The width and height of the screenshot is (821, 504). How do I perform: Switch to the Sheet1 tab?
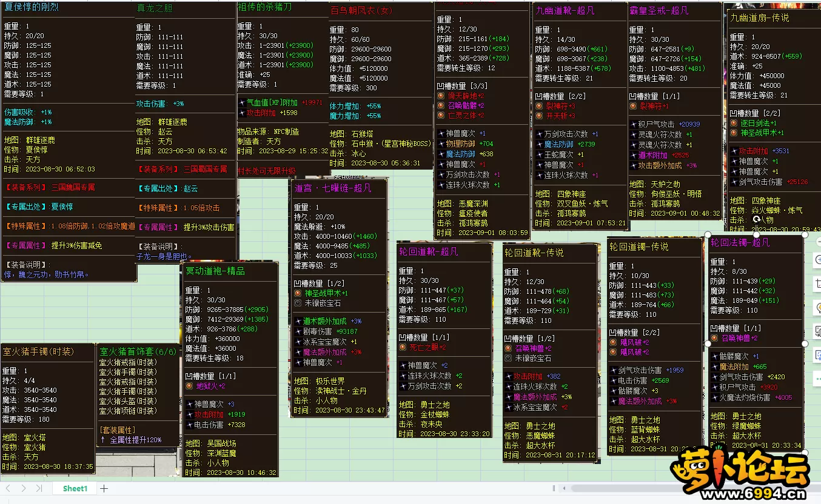click(75, 488)
